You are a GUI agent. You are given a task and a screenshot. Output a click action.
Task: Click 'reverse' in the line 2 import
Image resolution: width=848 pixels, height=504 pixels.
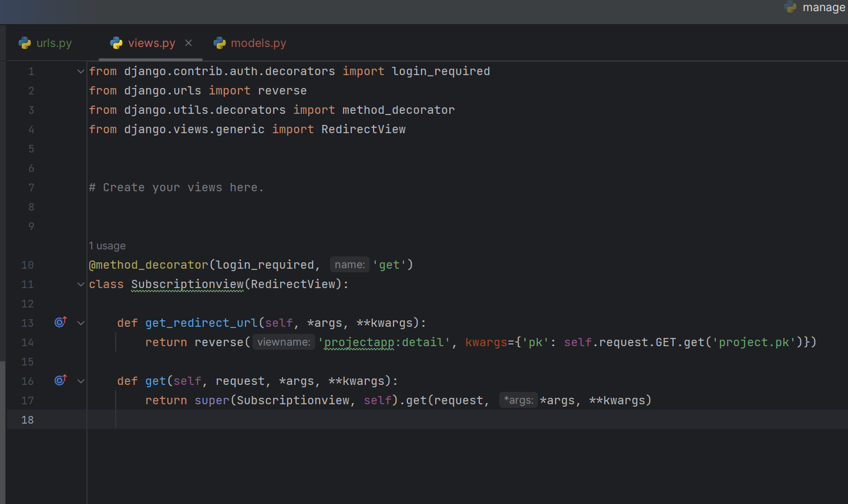[x=282, y=91]
